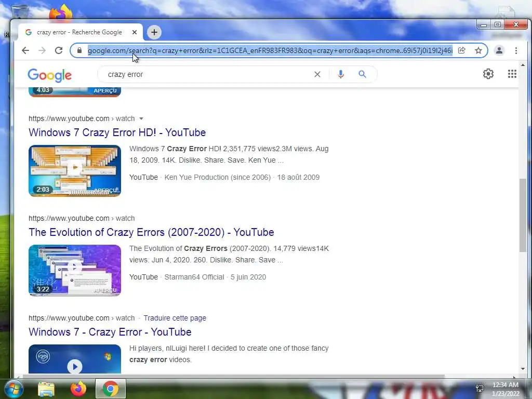Clear the search box with the X
The width and height of the screenshot is (532, 399).
click(317, 74)
